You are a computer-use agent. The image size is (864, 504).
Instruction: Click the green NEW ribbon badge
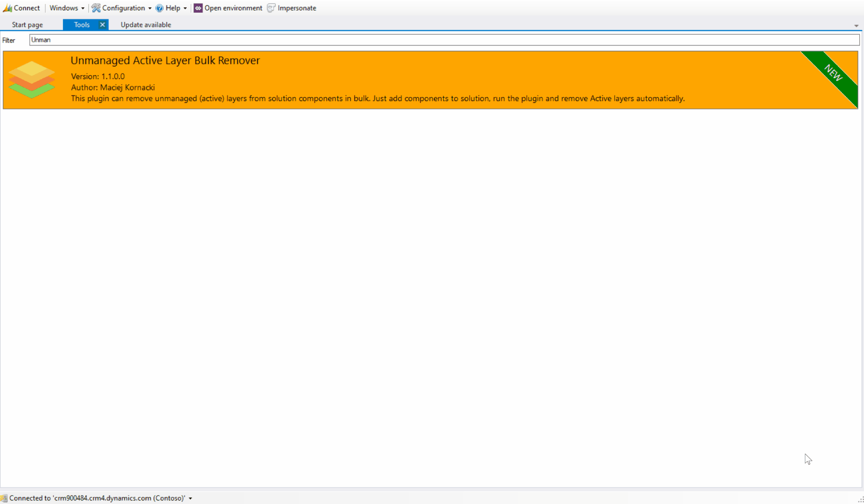834,73
